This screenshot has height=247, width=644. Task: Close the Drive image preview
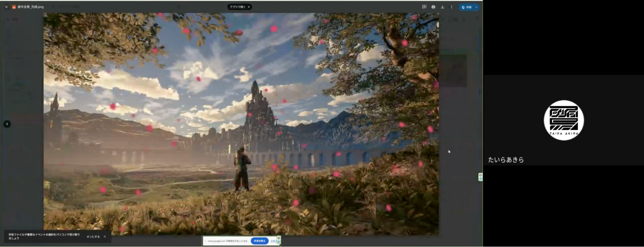click(6, 7)
